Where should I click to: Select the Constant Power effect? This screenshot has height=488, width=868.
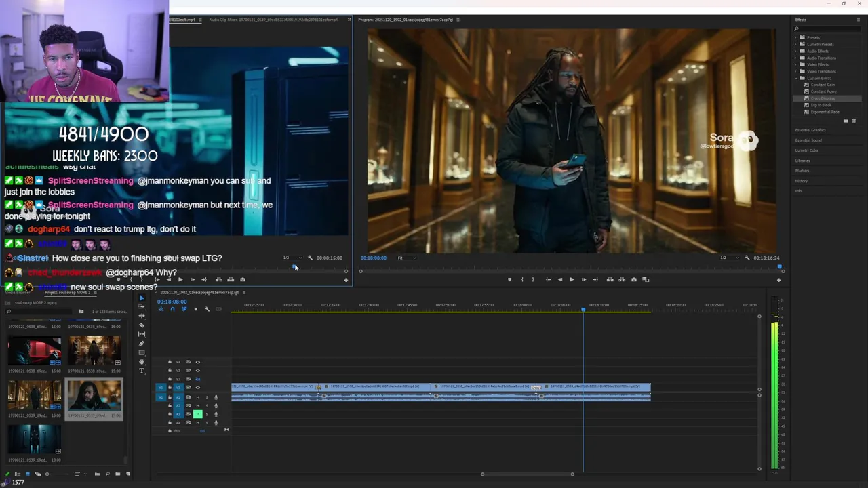point(824,91)
